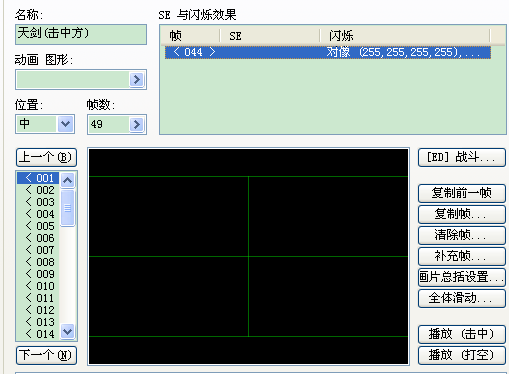The width and height of the screenshot is (509, 374).
Task: Select frame 004 in the frame list
Action: click(x=38, y=214)
